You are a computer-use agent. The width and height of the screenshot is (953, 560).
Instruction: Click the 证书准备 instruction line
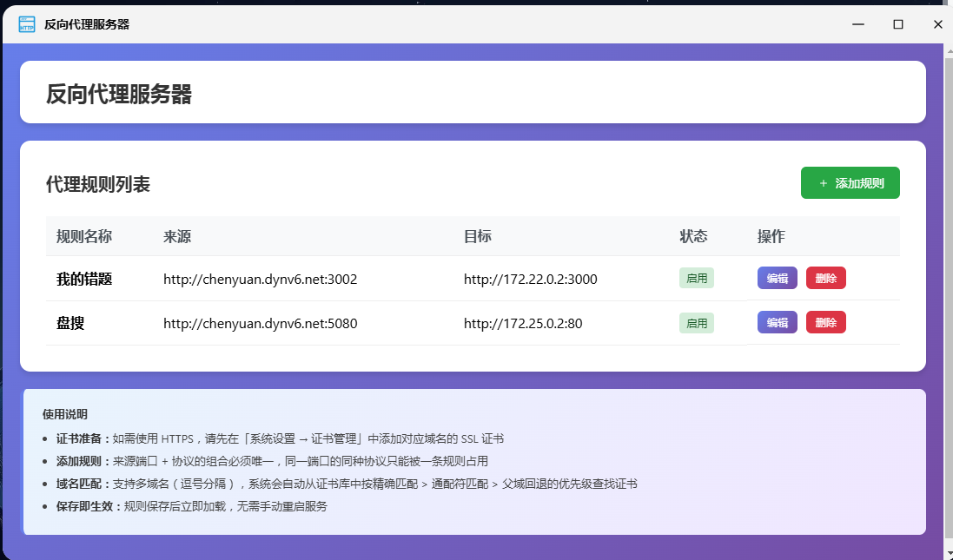[280, 438]
